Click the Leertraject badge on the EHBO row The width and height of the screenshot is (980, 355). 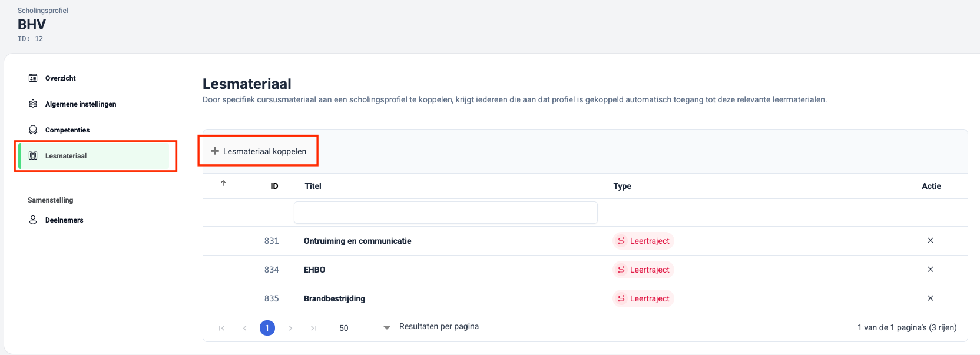tap(643, 270)
